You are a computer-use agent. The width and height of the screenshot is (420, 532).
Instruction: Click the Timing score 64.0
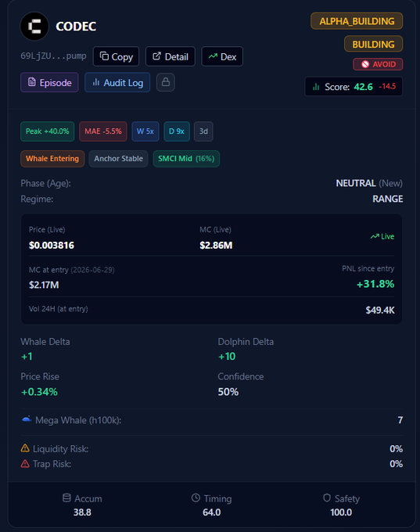click(212, 512)
